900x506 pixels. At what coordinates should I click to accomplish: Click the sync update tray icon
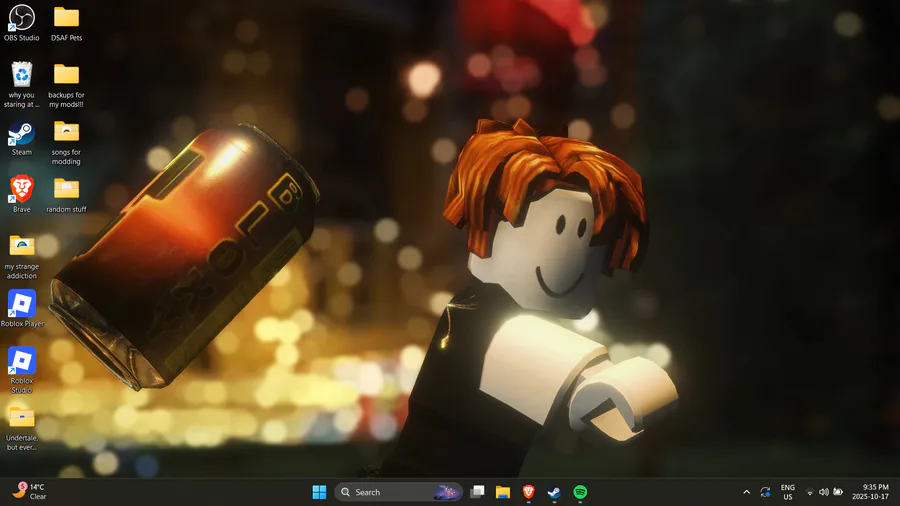[765, 492]
